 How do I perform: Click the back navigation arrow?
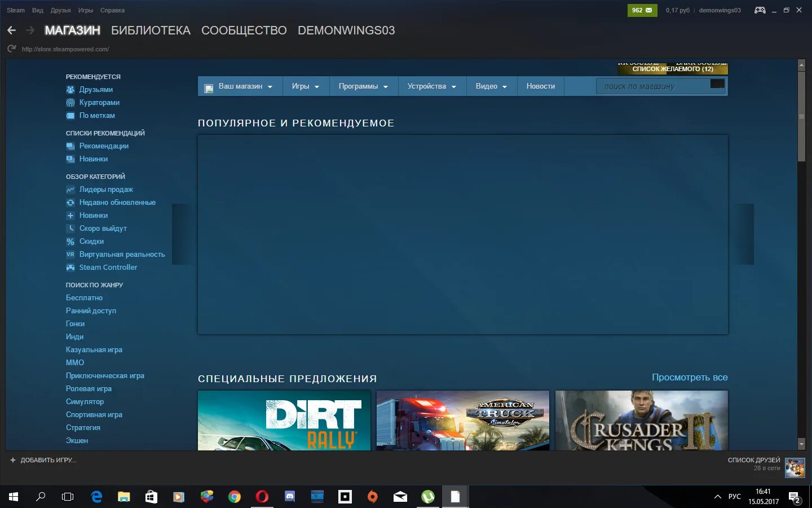(x=11, y=30)
